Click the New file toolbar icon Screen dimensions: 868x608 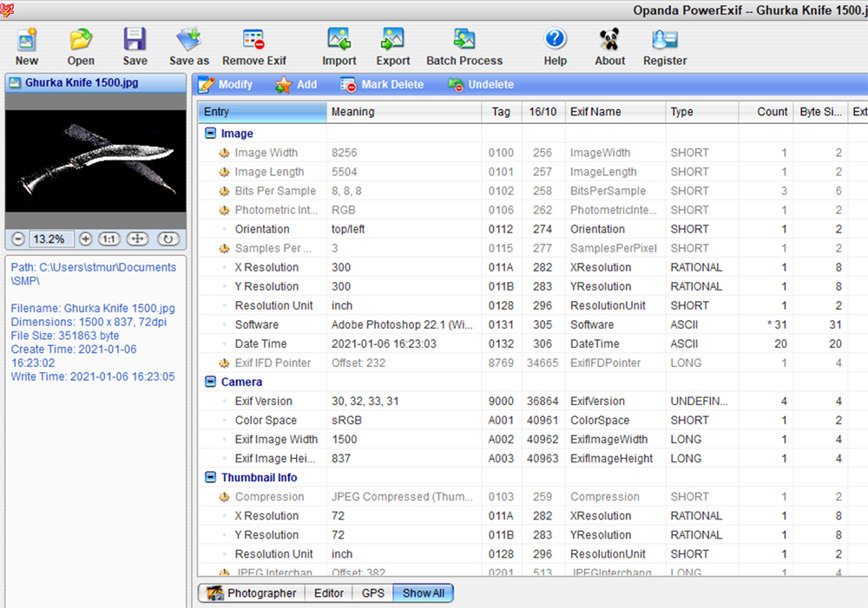pos(27,40)
